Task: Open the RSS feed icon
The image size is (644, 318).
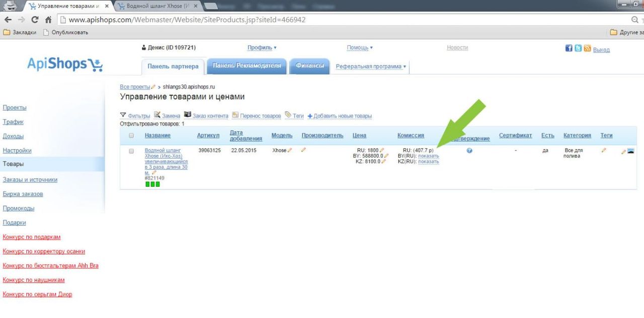Action: pyautogui.click(x=587, y=48)
